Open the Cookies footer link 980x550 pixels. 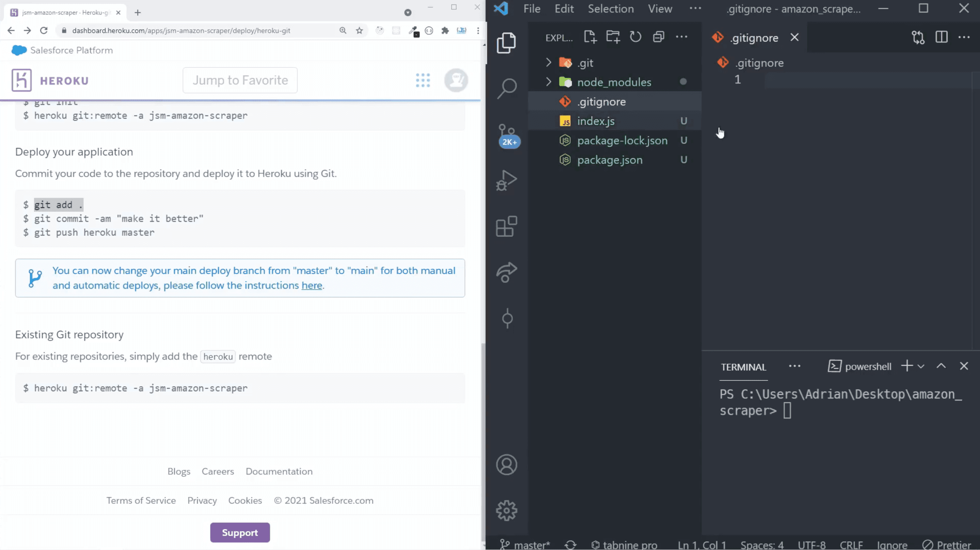click(245, 500)
